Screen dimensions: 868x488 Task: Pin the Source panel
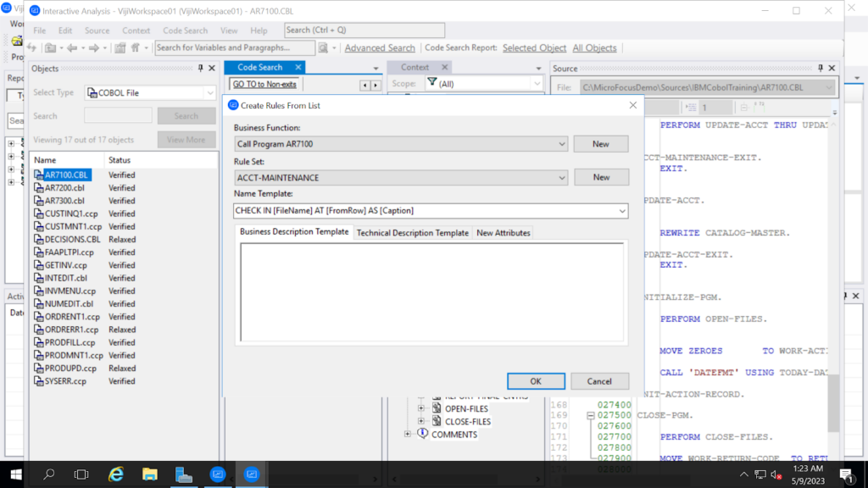point(821,68)
